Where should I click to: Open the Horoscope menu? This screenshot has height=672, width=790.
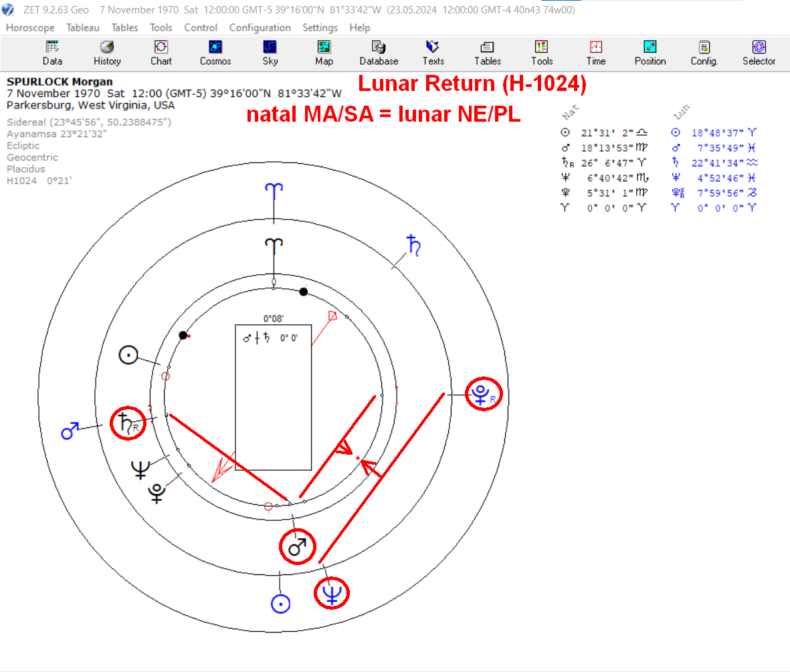click(30, 27)
